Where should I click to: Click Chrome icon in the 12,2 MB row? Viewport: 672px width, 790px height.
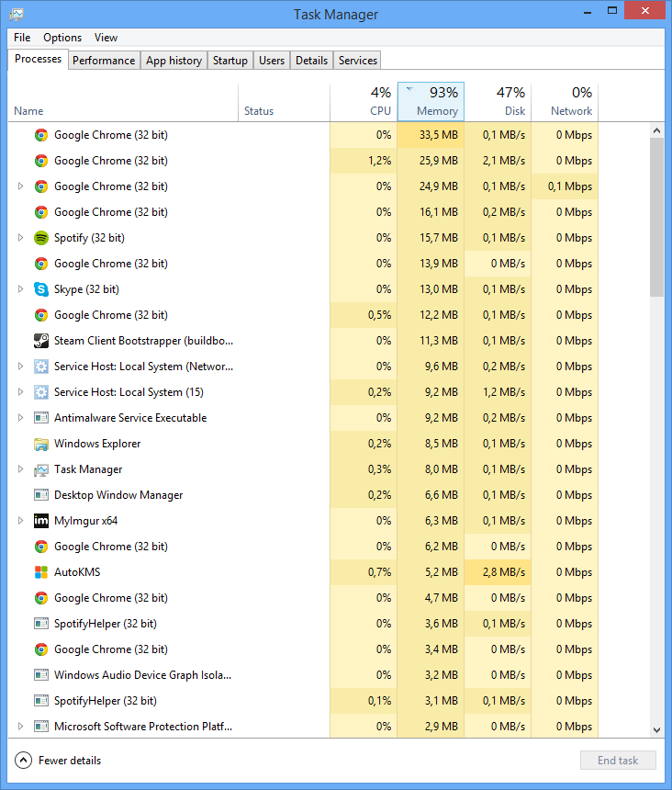[x=40, y=315]
